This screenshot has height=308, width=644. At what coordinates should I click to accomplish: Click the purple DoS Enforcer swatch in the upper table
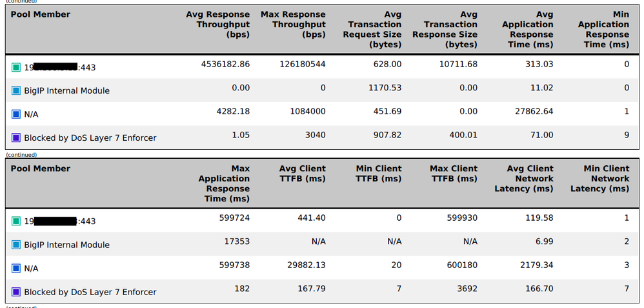pyautogui.click(x=16, y=138)
